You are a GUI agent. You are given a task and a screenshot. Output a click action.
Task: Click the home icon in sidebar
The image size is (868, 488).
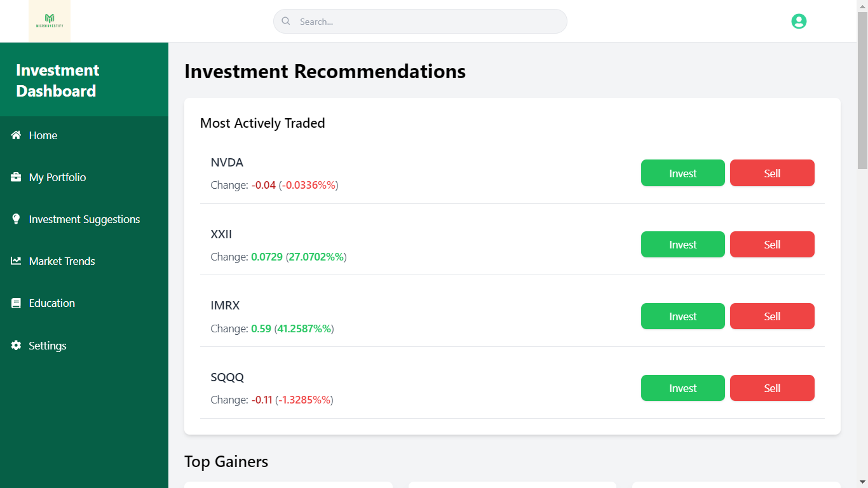[17, 135]
